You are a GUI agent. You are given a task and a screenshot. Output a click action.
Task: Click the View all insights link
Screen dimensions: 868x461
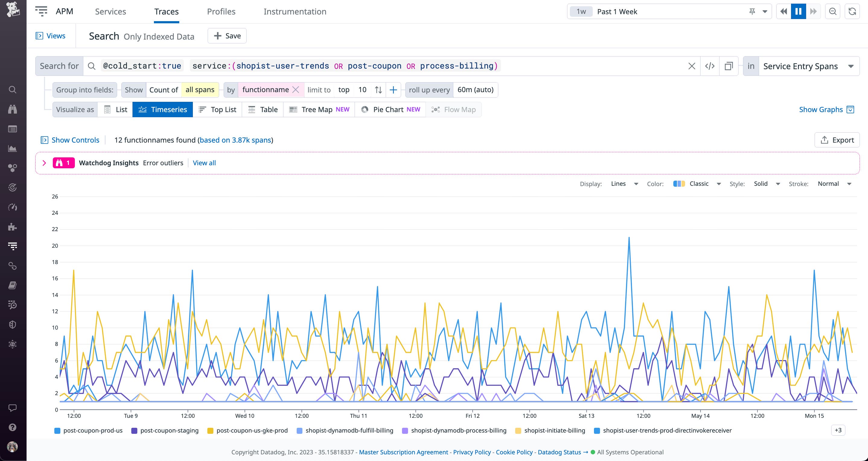[204, 163]
